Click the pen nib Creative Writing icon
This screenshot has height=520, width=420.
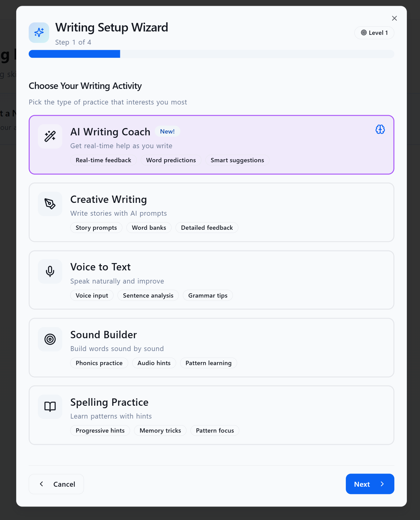[50, 204]
